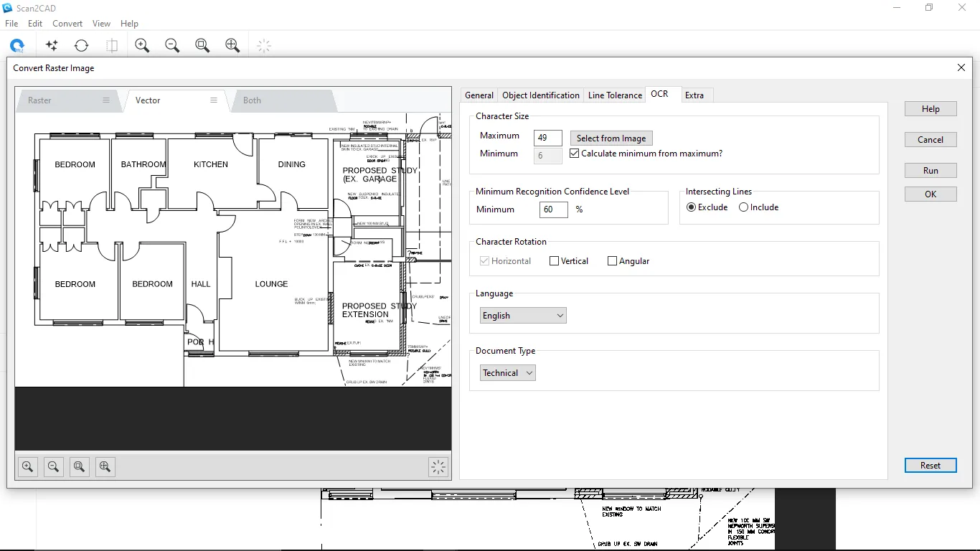Open the Language dropdown
Viewport: 980px width, 551px height.
[x=523, y=316]
